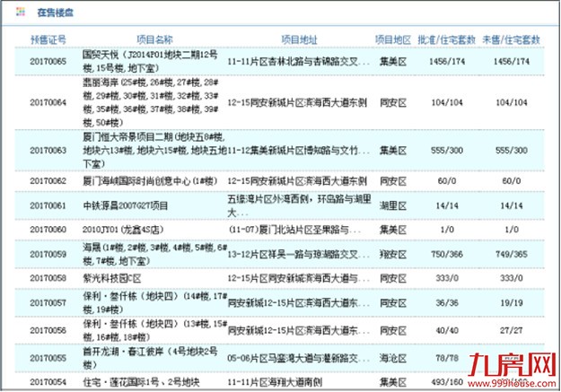The height and width of the screenshot is (392, 561).
Task: Click approved value 14/14
Action: click(x=447, y=205)
